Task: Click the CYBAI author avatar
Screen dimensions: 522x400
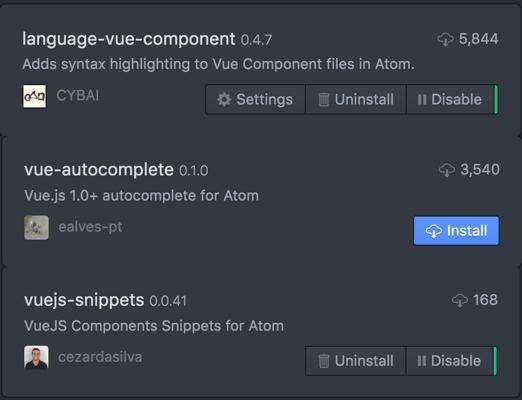Action: (35, 96)
